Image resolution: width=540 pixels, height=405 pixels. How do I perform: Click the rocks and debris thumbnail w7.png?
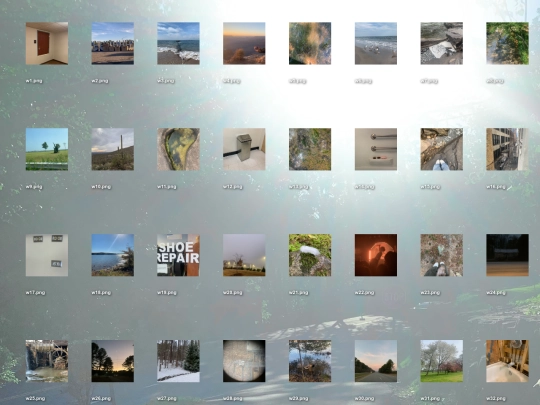tap(442, 43)
